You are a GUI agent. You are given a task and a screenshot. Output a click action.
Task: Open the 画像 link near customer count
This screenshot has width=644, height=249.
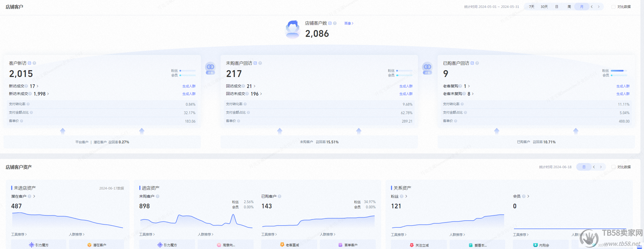349,23
